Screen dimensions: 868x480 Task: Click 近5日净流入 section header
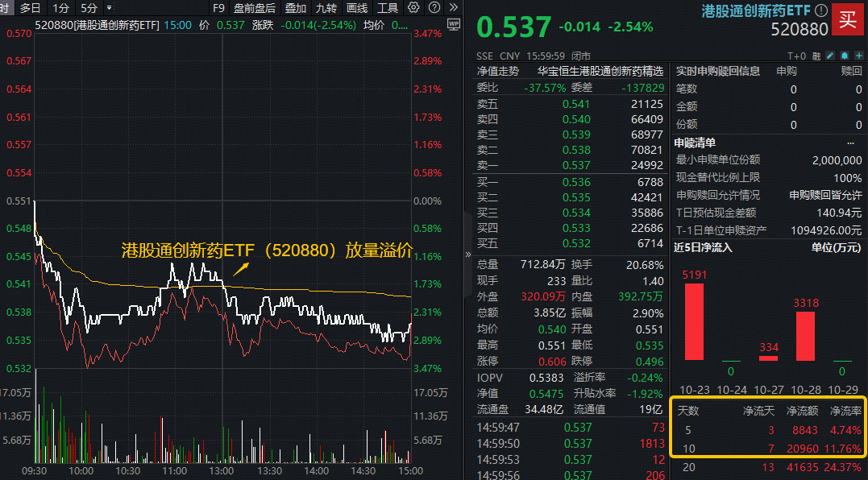tap(703, 247)
